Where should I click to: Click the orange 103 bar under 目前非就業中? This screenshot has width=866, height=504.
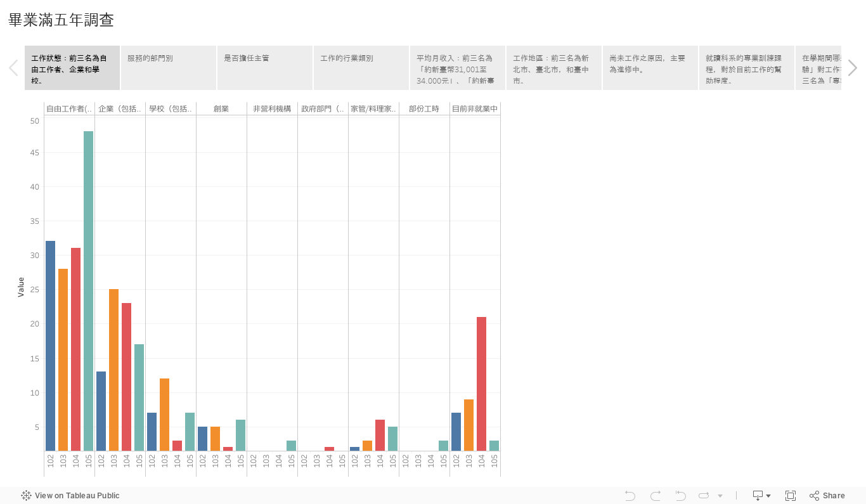click(x=469, y=425)
